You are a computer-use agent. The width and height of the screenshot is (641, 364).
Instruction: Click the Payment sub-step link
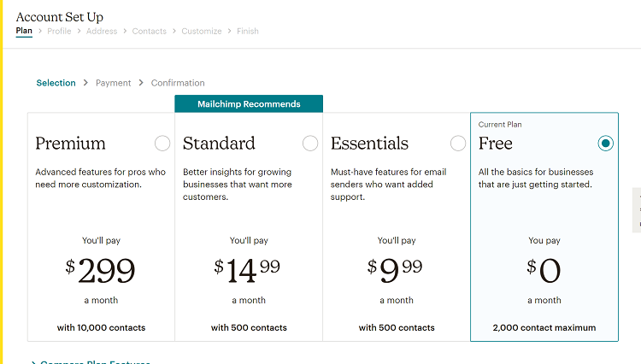point(114,83)
